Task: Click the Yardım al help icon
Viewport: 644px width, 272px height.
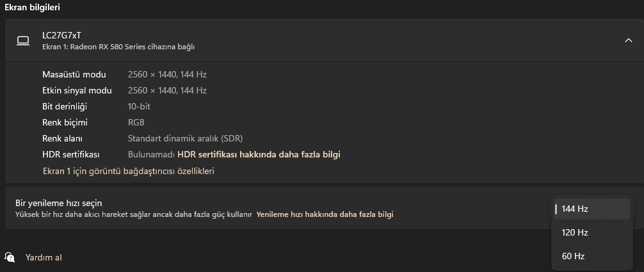Action: click(x=10, y=257)
